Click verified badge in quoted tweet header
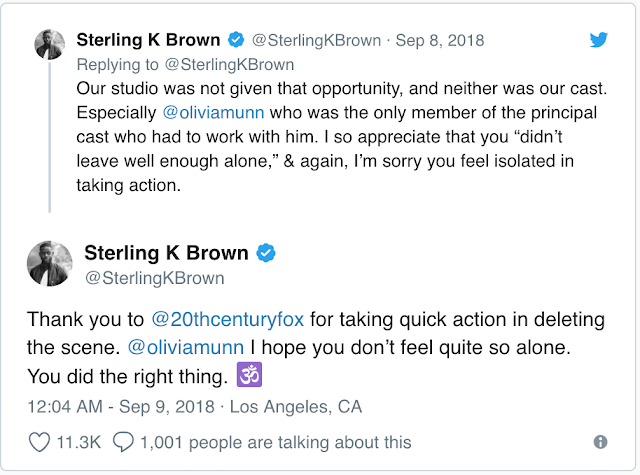Viewport: 640px width, 475px height. coord(236,41)
